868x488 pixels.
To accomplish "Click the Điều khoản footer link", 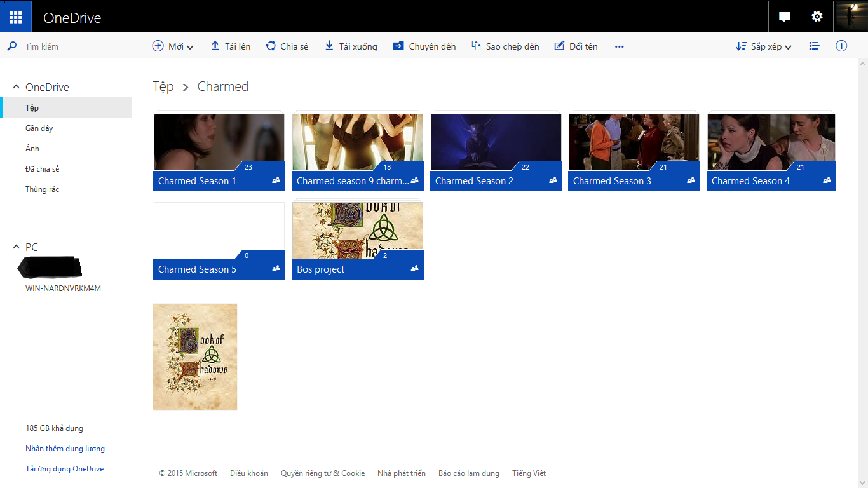I will pyautogui.click(x=249, y=473).
